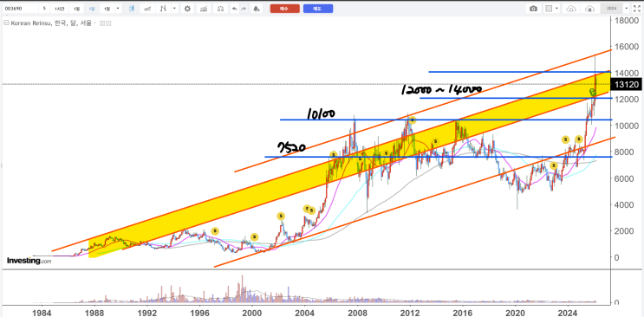The height and width of the screenshot is (317, 644).
Task: Redo the chart action
Action: 244,9
